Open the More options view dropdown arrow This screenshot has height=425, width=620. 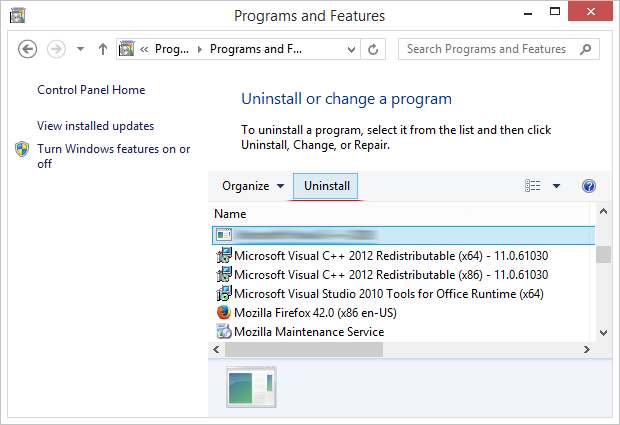click(556, 186)
